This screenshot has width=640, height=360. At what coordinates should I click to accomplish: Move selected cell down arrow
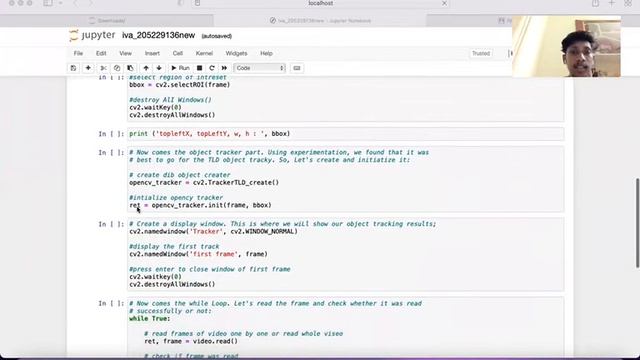click(159, 68)
